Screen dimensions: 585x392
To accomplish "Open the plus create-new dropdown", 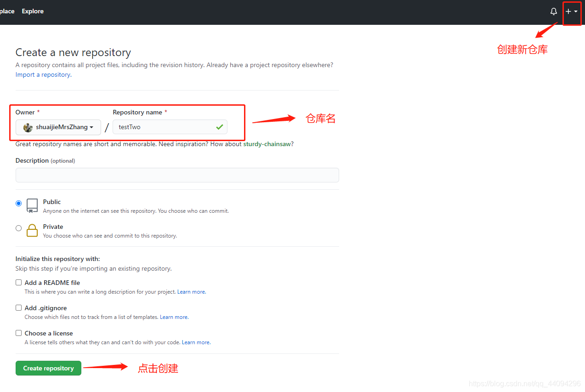I will click(572, 11).
